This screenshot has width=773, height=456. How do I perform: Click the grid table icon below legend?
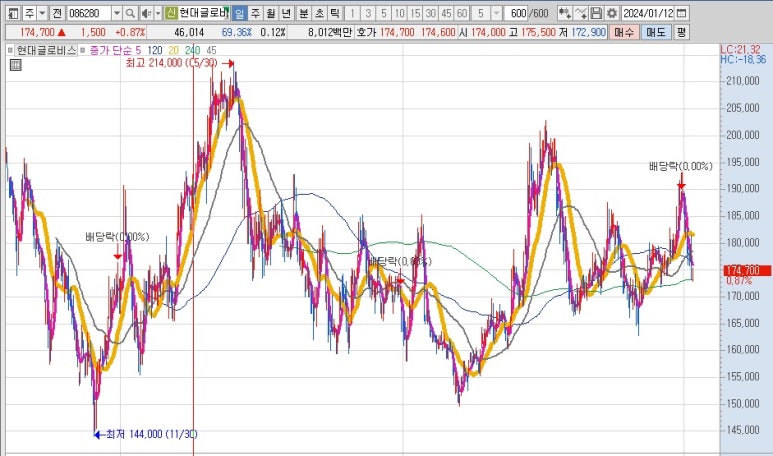click(15, 65)
